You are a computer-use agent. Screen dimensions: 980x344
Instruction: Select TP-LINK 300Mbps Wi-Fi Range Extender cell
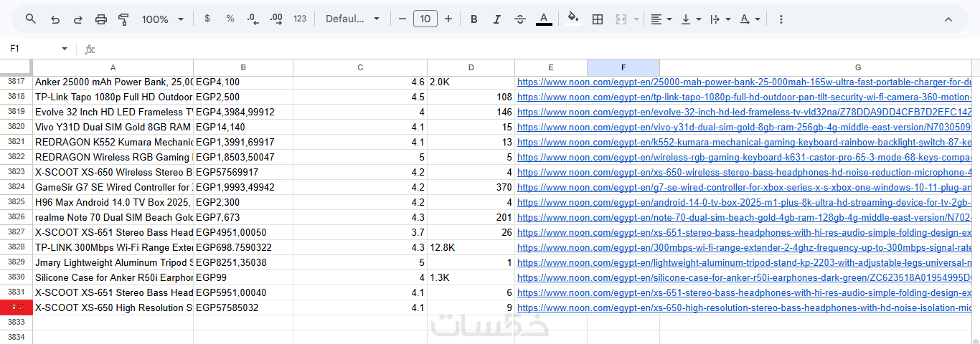[113, 247]
